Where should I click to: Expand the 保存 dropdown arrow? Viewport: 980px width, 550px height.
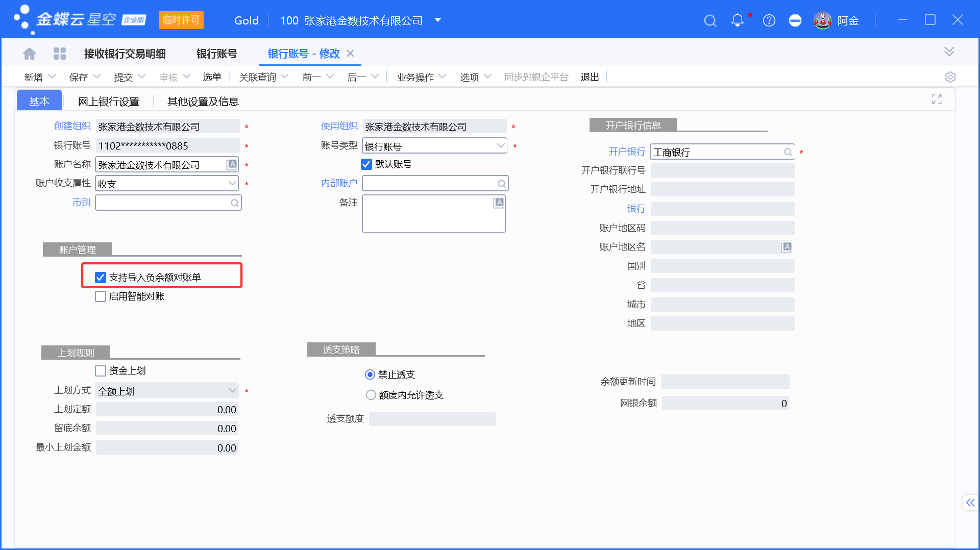97,77
